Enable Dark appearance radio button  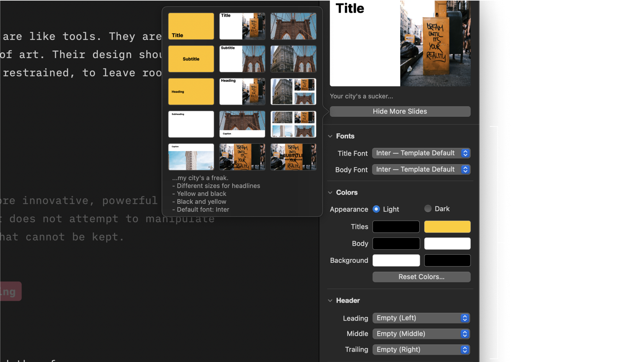pos(428,208)
